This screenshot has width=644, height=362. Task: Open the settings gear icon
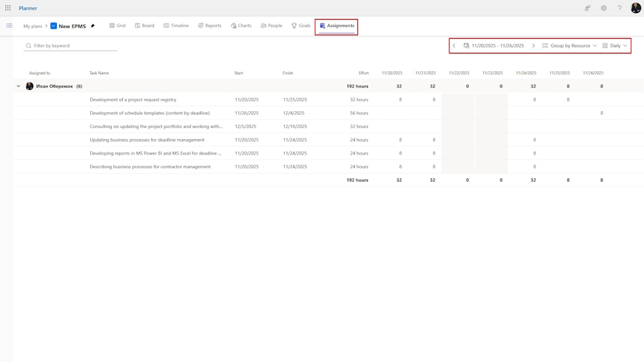coord(604,8)
